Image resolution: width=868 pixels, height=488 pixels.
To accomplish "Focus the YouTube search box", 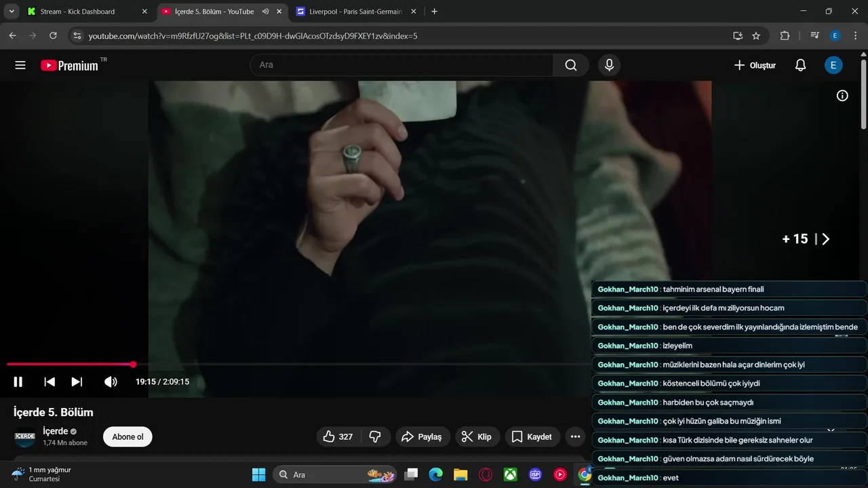I will coord(401,65).
